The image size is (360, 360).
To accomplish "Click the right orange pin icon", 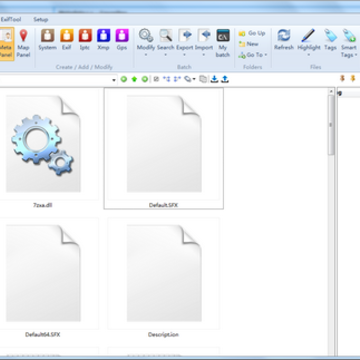I will [353, 79].
